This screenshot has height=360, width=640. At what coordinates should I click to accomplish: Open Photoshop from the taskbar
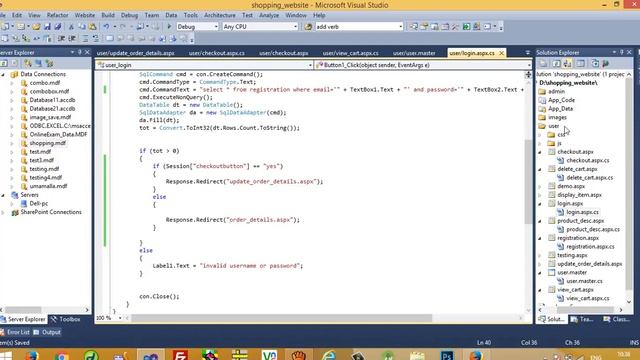coord(447,355)
